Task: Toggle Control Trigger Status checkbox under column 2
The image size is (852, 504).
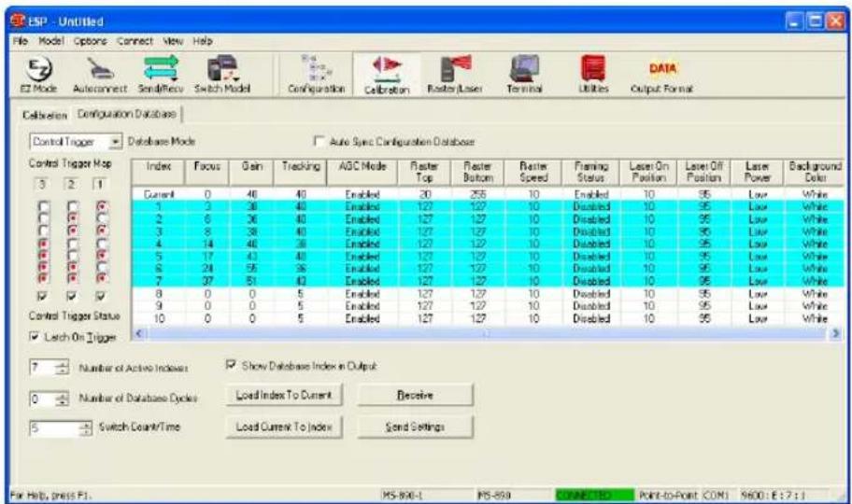Action: tap(72, 297)
